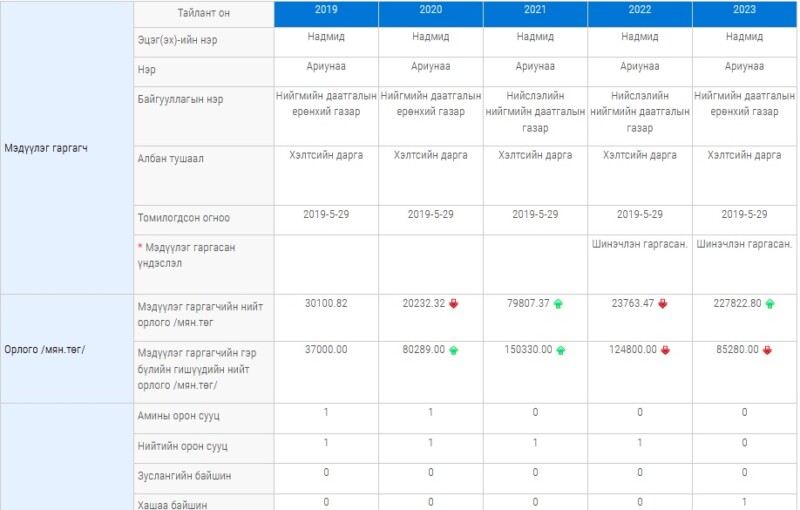The image size is (800, 510).
Task: Click red down arrow beside 85280.00
Action: point(767,350)
